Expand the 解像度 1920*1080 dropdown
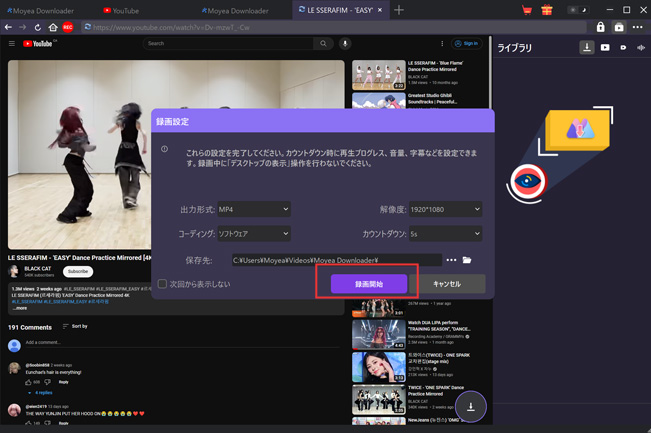Image resolution: width=651 pixels, height=433 pixels. click(444, 210)
